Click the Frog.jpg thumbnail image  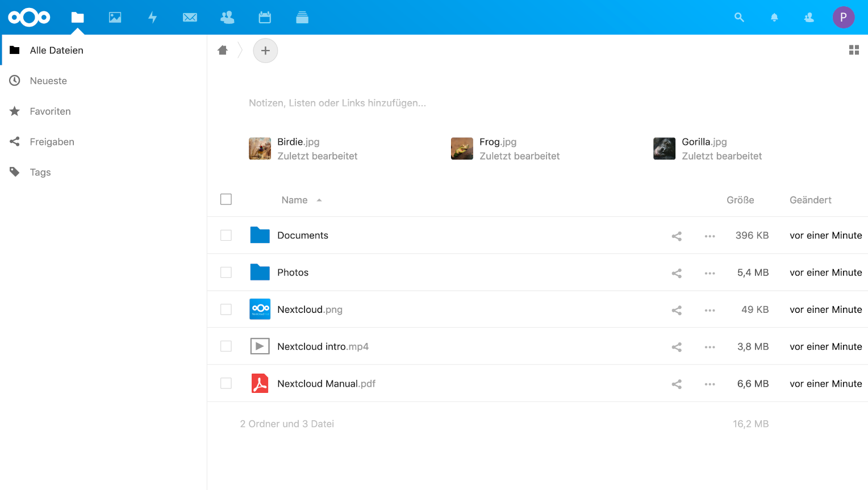coord(462,149)
